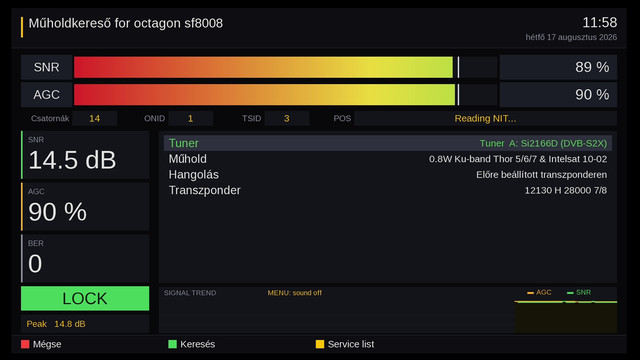Change the 0.8W Ku-band Thor satellite value
This screenshot has height=360, width=640.
point(518,159)
